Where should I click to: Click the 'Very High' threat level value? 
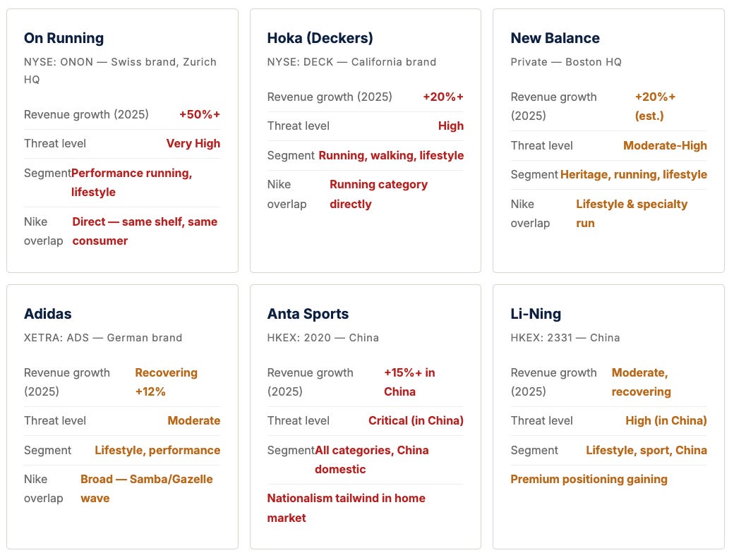[193, 144]
